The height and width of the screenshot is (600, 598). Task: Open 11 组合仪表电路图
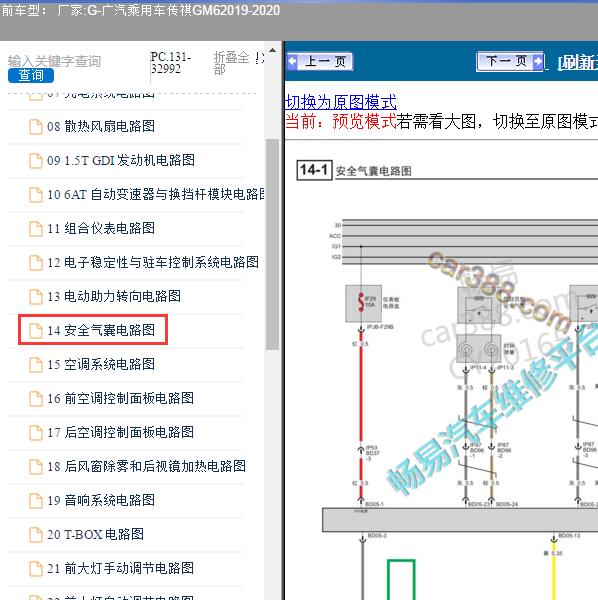point(101,228)
